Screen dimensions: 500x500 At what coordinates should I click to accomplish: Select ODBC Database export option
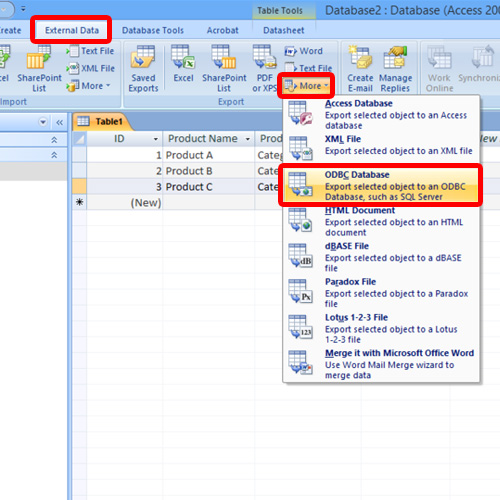(381, 185)
